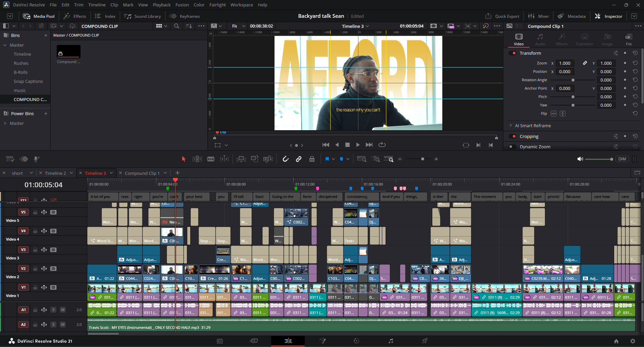Open the Inspector Audio tab

click(x=540, y=40)
